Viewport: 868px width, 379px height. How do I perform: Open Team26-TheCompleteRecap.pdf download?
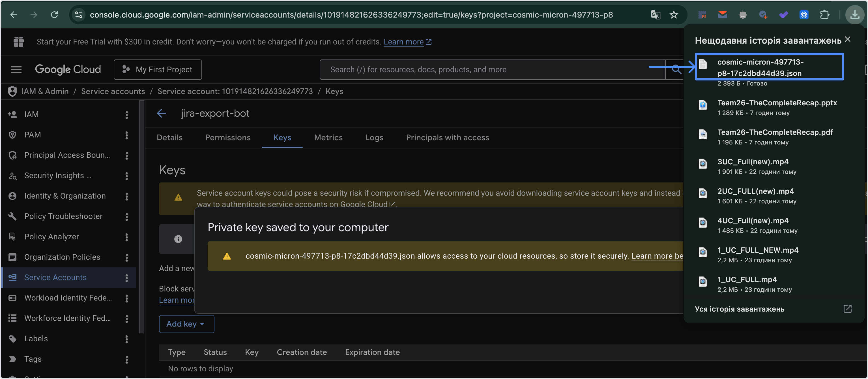775,132
